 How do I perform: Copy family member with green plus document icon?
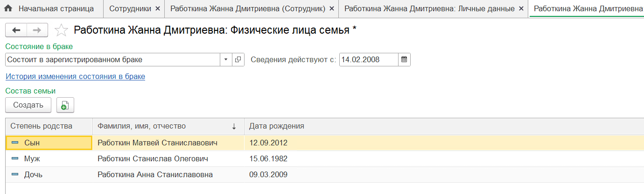(x=65, y=105)
